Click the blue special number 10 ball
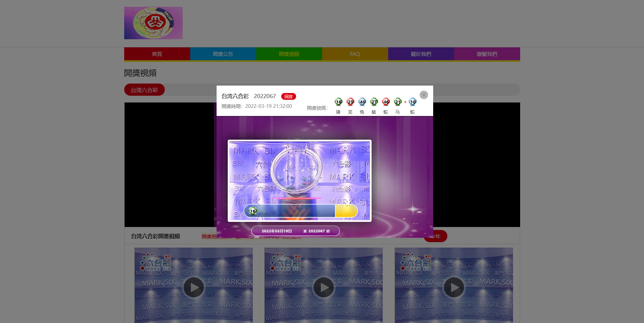Image resolution: width=644 pixels, height=323 pixels. point(413,102)
